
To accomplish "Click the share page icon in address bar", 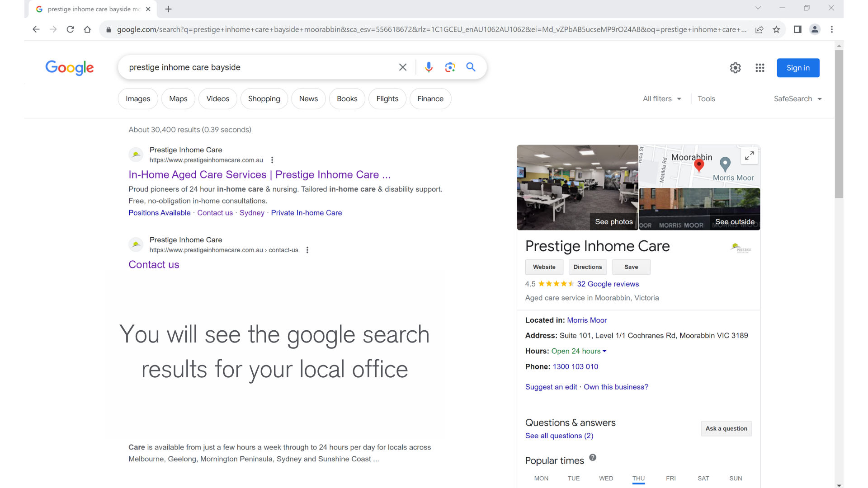I will click(x=759, y=29).
